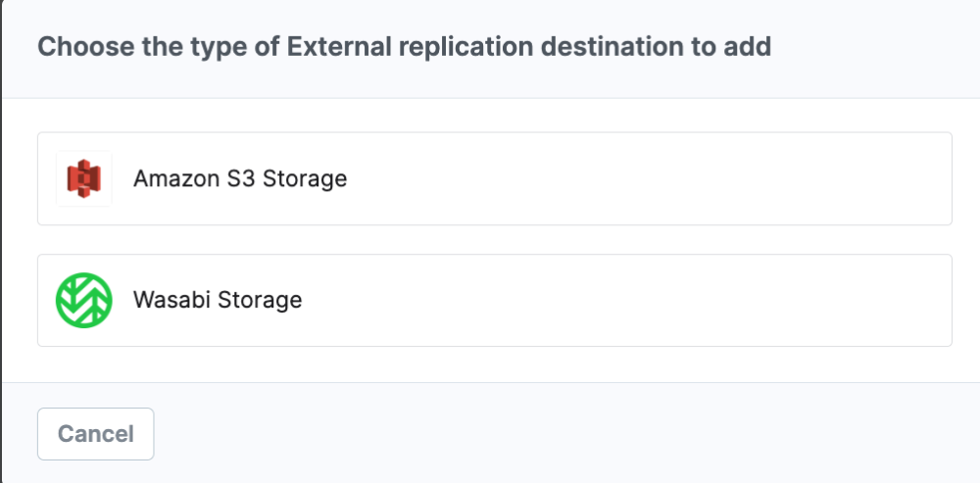Click the green leaf-patterned Wasabi emblem
This screenshot has height=483, width=980.
(x=83, y=300)
